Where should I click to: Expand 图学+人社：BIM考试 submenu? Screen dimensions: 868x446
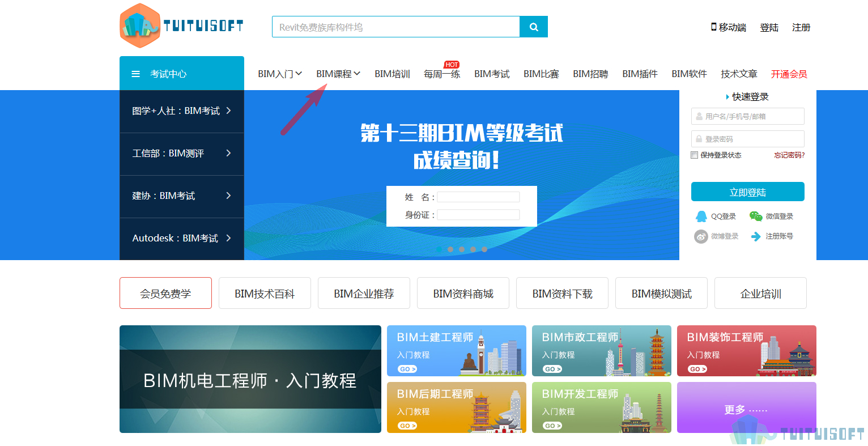pyautogui.click(x=182, y=111)
